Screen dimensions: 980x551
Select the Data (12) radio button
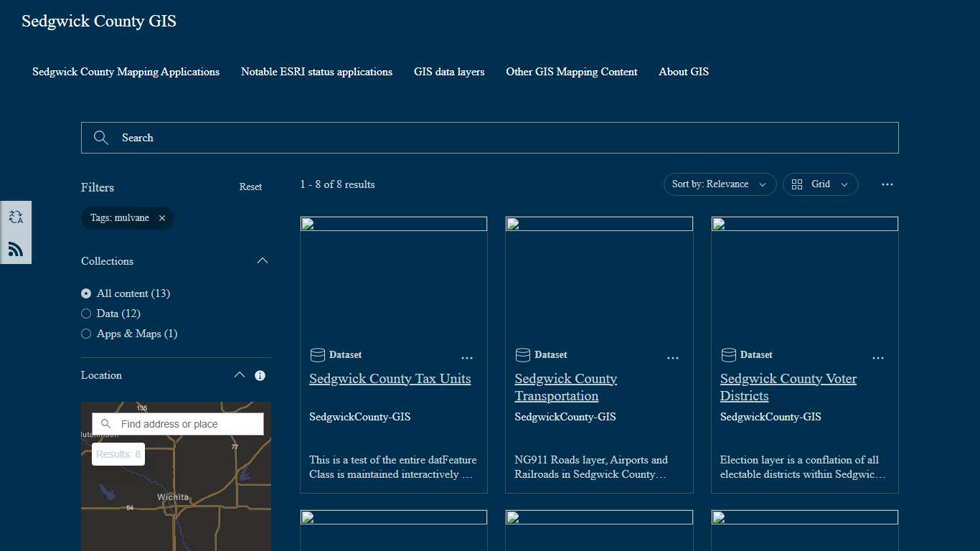click(x=86, y=314)
